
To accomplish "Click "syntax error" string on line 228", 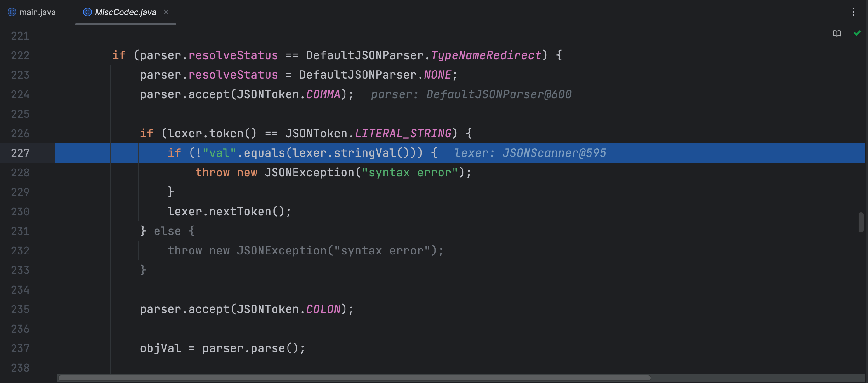I will click(410, 173).
